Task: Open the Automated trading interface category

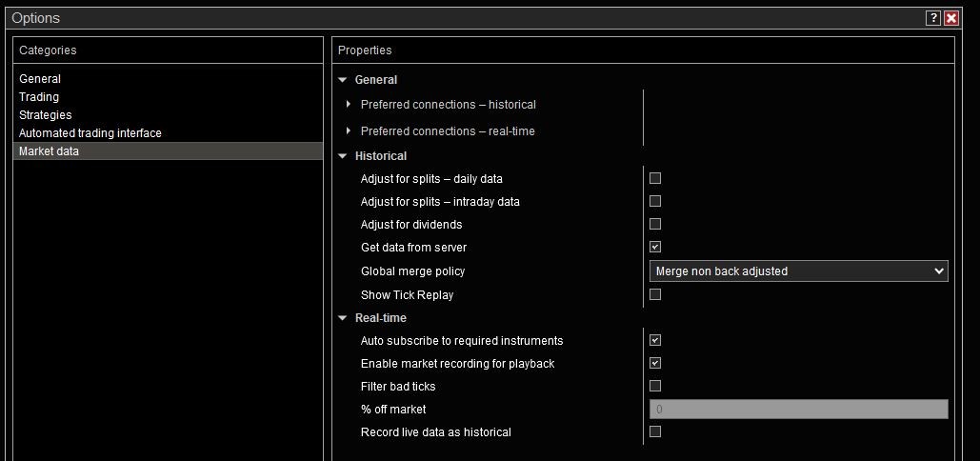Action: 90,133
